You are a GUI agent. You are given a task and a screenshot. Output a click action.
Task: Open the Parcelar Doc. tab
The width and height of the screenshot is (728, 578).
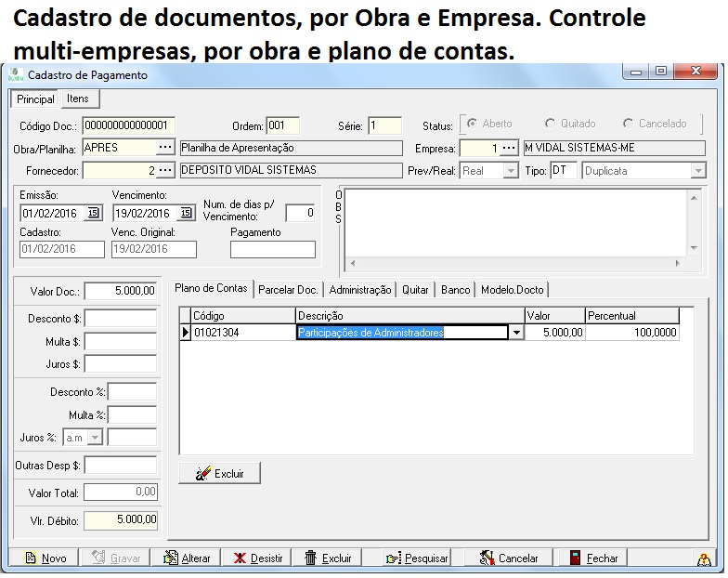(288, 290)
